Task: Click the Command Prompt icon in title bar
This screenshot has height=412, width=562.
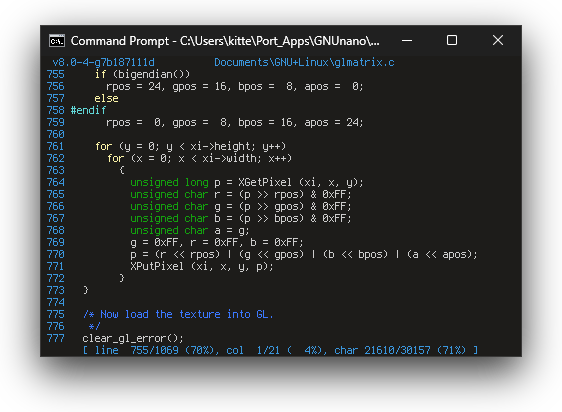Action: [57, 41]
